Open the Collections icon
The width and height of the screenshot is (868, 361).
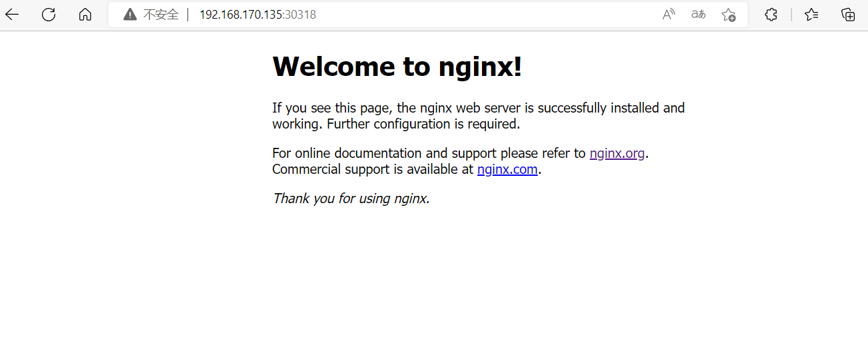tap(848, 15)
